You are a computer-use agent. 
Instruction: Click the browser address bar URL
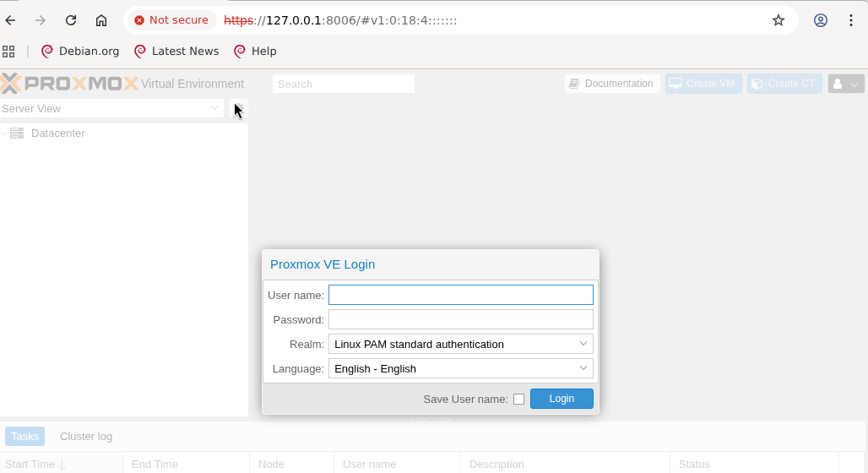(x=340, y=20)
